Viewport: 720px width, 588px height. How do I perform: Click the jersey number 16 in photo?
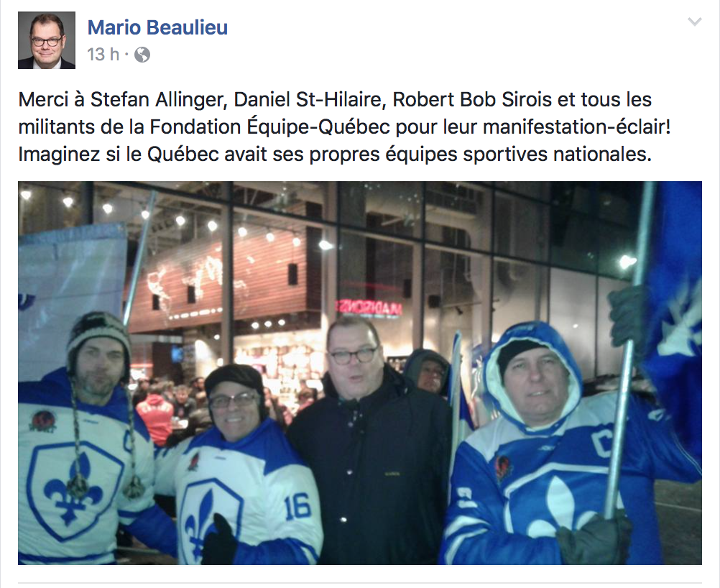(297, 507)
